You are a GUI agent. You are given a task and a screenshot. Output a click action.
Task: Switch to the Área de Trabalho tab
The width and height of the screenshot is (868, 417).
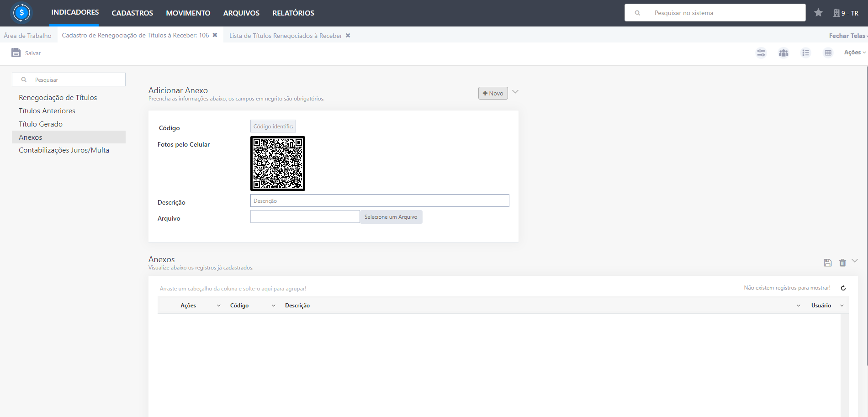27,36
